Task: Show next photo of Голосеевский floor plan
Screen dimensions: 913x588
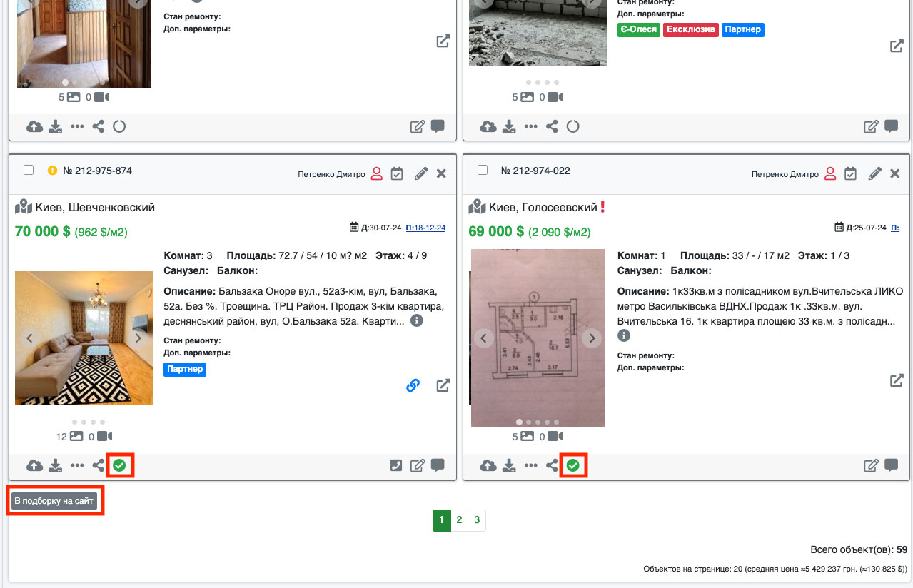Action: tap(591, 338)
